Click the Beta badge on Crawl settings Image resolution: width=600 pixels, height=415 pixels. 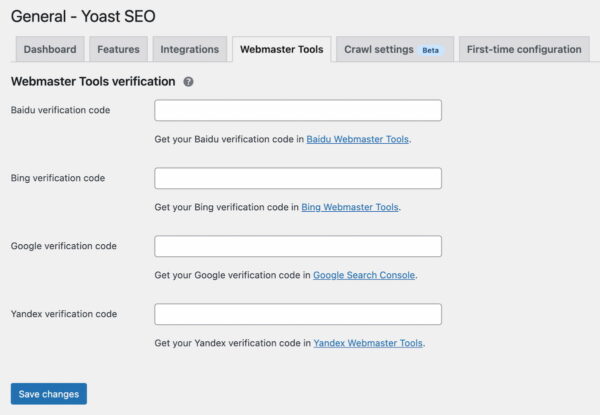430,50
